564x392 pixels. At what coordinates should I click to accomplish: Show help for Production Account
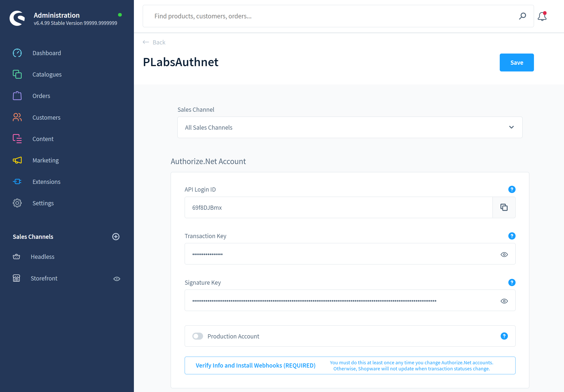tap(504, 336)
